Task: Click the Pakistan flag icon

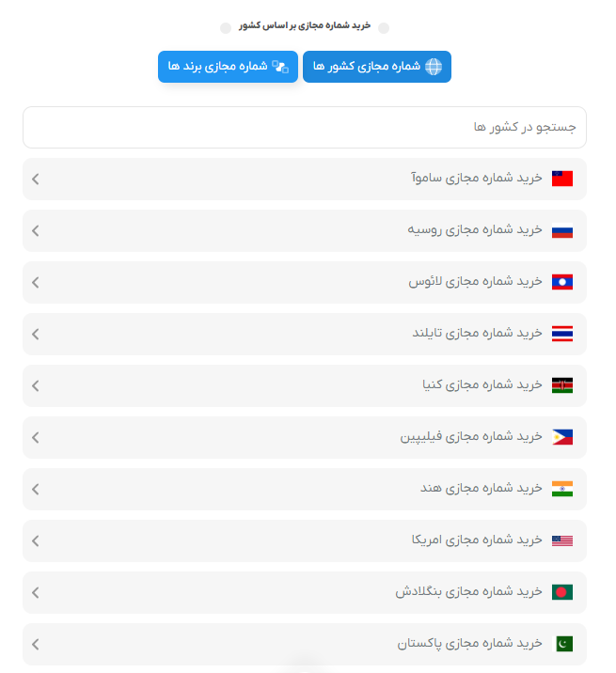Action: click(562, 644)
